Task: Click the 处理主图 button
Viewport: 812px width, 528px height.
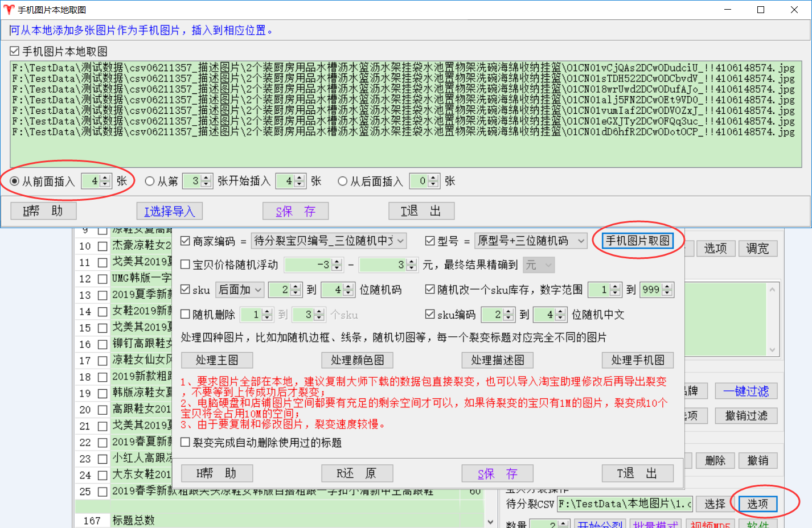Action: coord(216,360)
